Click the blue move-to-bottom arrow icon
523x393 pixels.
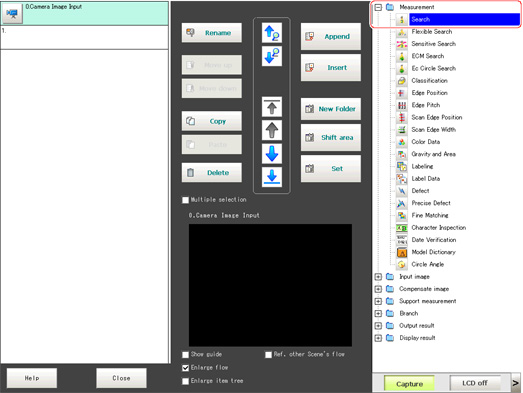[272, 177]
